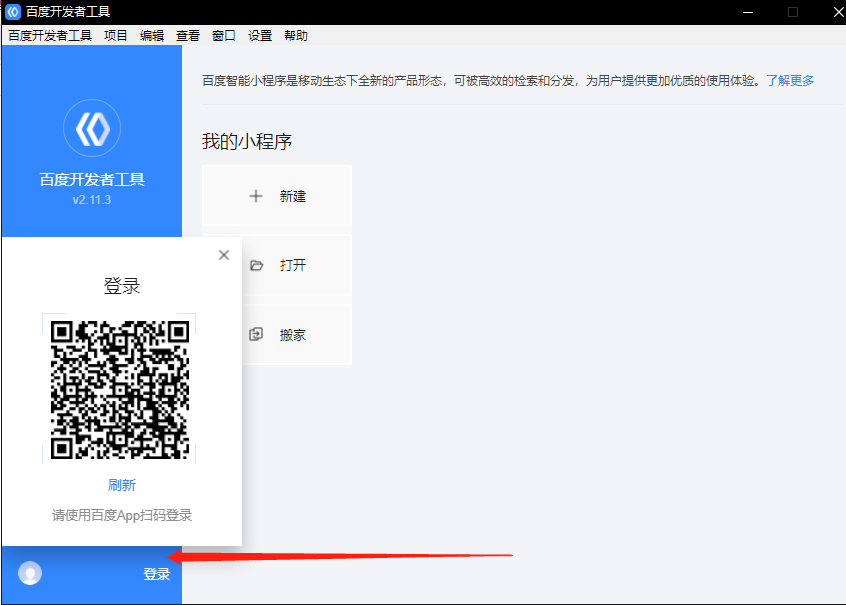Click 请使用百度App扫码登录 hint text
Viewport: 846px width, 605px height.
[x=122, y=515]
